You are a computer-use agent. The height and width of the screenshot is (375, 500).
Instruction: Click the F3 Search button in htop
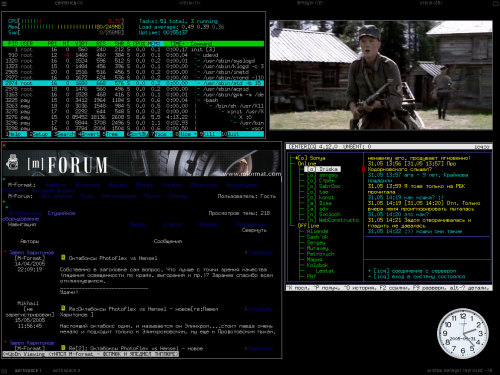[65, 134]
